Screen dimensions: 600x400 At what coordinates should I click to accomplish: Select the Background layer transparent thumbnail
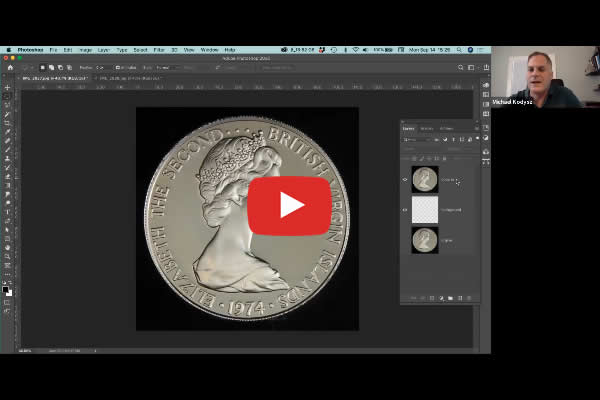425,210
